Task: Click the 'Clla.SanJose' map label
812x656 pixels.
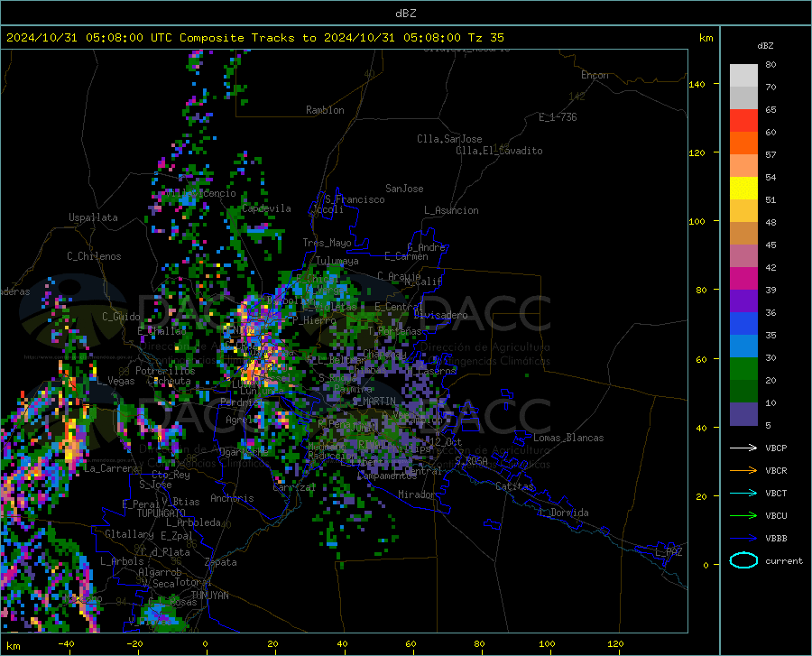Action: click(449, 139)
